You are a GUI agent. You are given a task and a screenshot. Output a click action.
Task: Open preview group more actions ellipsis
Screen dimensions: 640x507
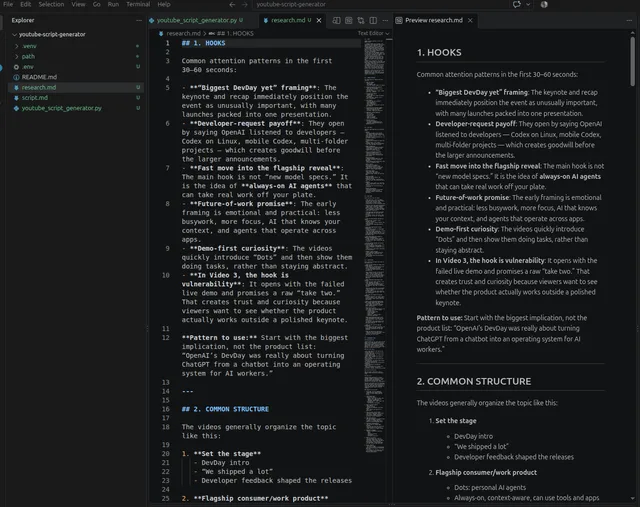[629, 20]
